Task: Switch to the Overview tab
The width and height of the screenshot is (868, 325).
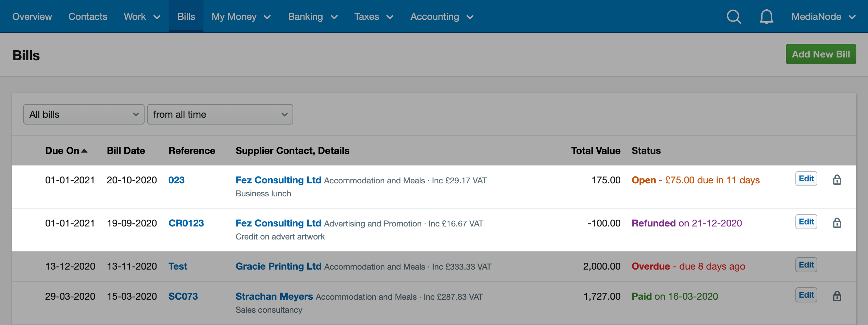Action: click(x=32, y=16)
